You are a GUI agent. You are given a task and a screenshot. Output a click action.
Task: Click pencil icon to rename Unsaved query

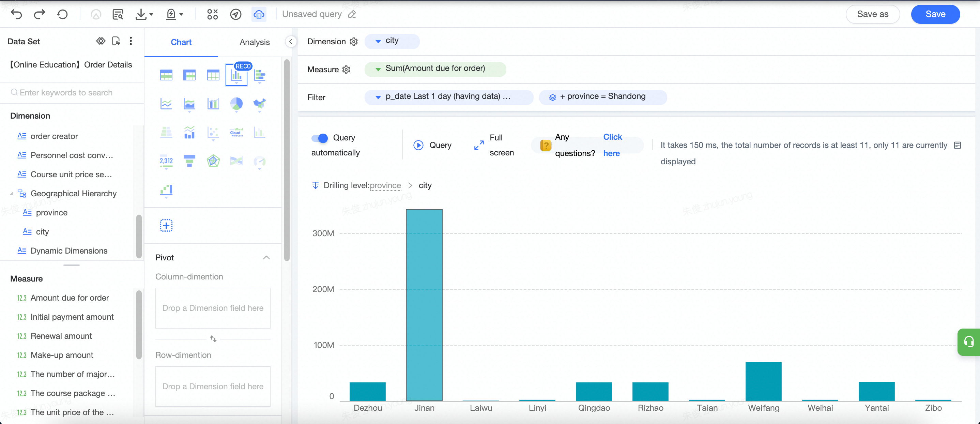tap(352, 14)
